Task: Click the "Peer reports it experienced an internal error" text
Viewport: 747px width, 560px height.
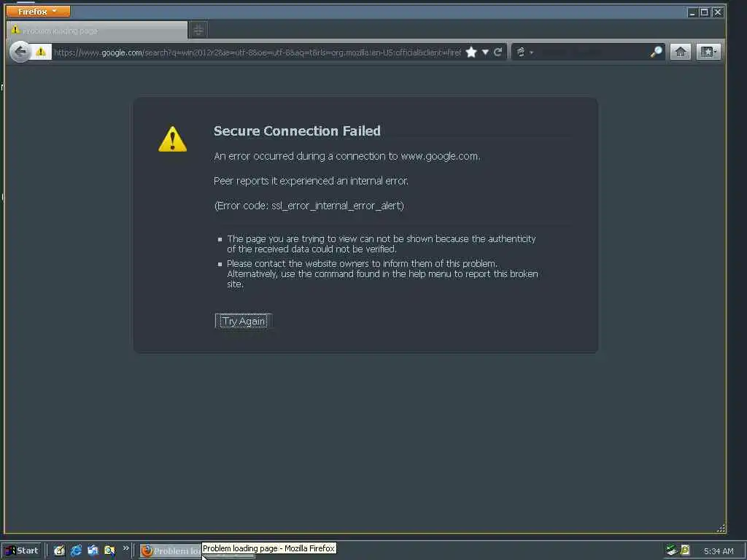Action: point(311,181)
